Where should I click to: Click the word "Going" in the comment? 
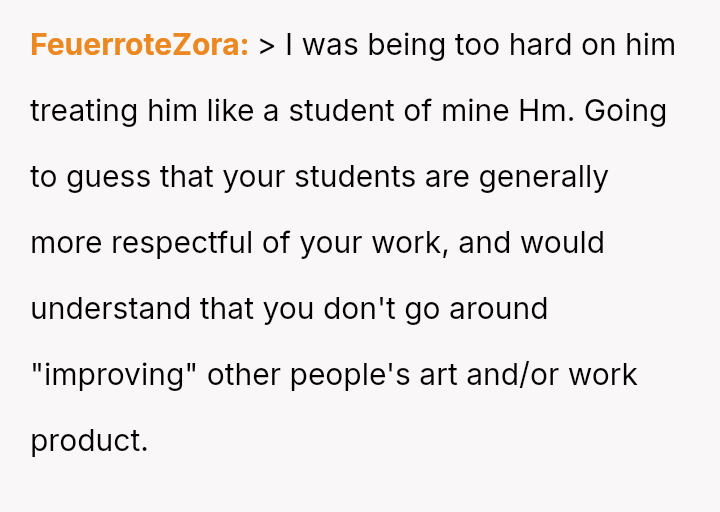pyautogui.click(x=625, y=111)
